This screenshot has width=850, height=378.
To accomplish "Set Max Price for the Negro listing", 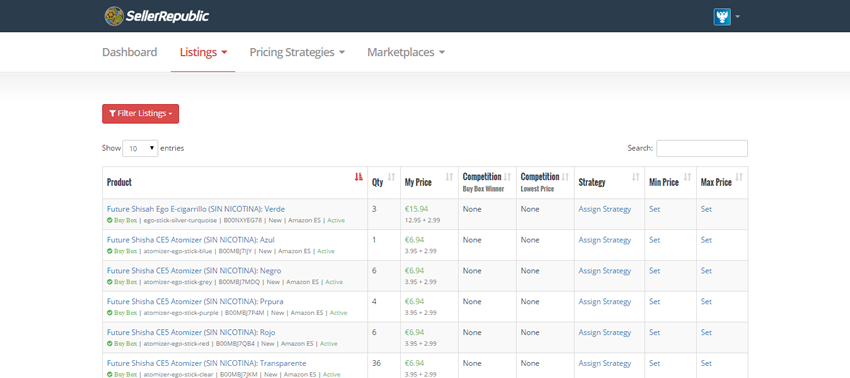I will 706,271.
